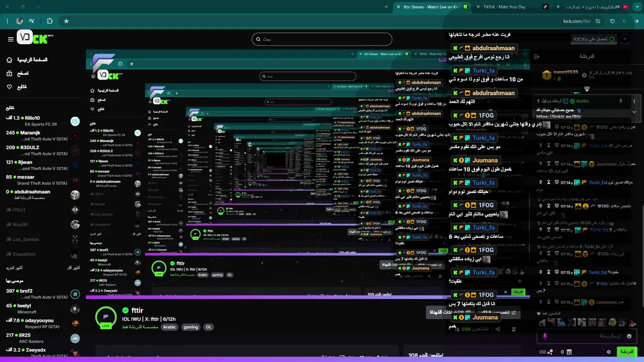
Task: Bookmark this page with star icon
Action: [66, 21]
